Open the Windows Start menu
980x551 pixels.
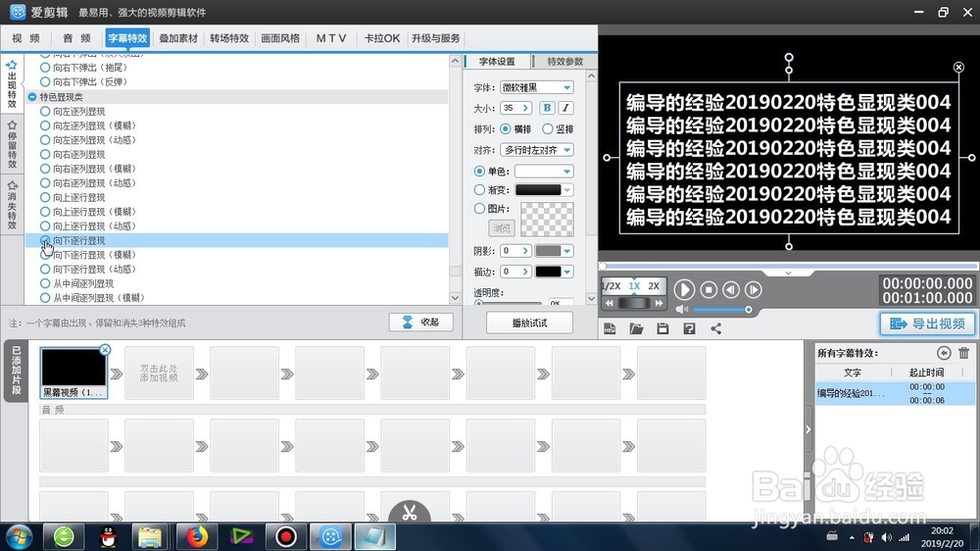(x=19, y=536)
